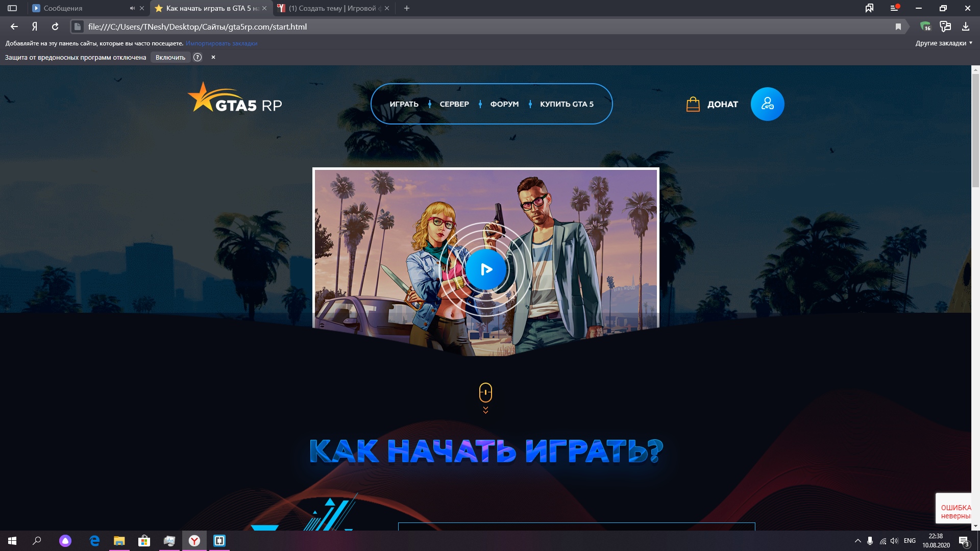Open Microsoft Edge from taskbar
Image resolution: width=980 pixels, height=551 pixels.
(94, 541)
